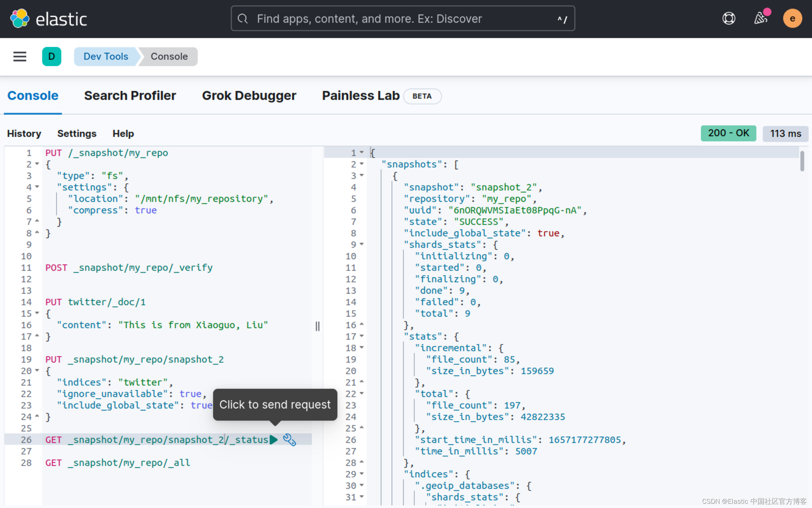
Task: Click the Help link
Action: click(x=123, y=134)
